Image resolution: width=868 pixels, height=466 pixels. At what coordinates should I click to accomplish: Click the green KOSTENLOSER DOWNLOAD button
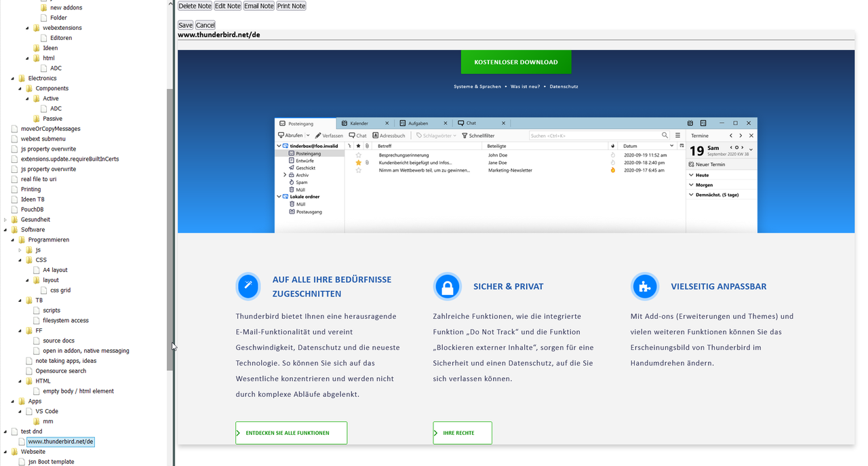[516, 62]
